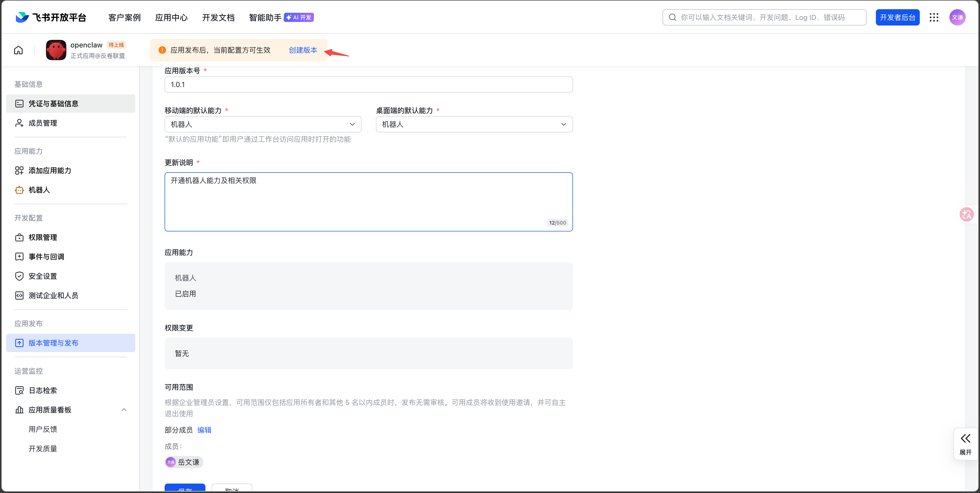Screen dimensions: 980x493
Task: Focus the 应用版本号 input field
Action: click(369, 84)
